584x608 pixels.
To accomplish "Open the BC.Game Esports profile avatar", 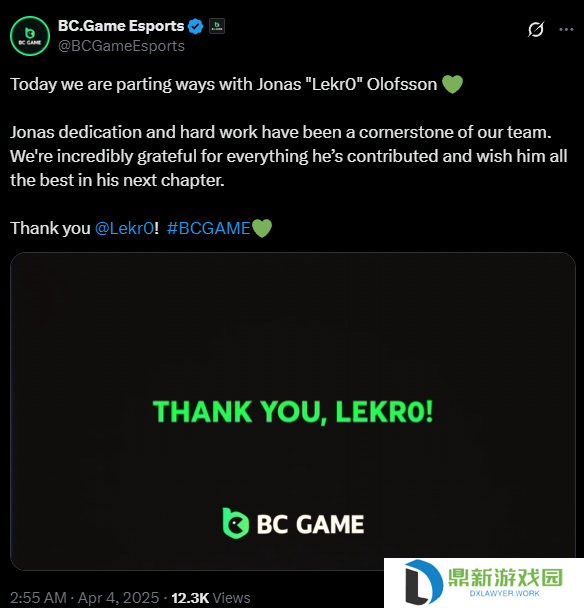I will [x=30, y=36].
